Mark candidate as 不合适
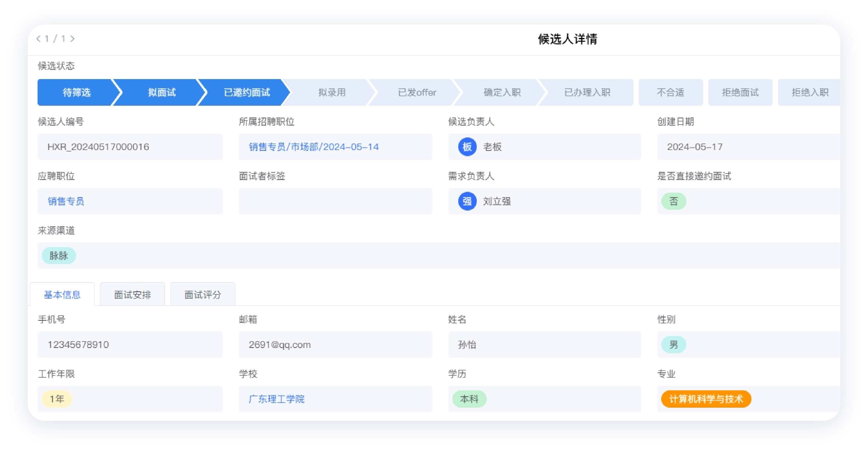868x452 pixels. click(x=670, y=92)
